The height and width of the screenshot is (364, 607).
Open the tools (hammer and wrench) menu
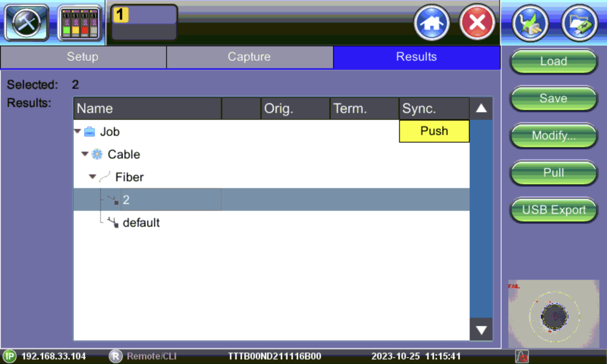(x=26, y=23)
